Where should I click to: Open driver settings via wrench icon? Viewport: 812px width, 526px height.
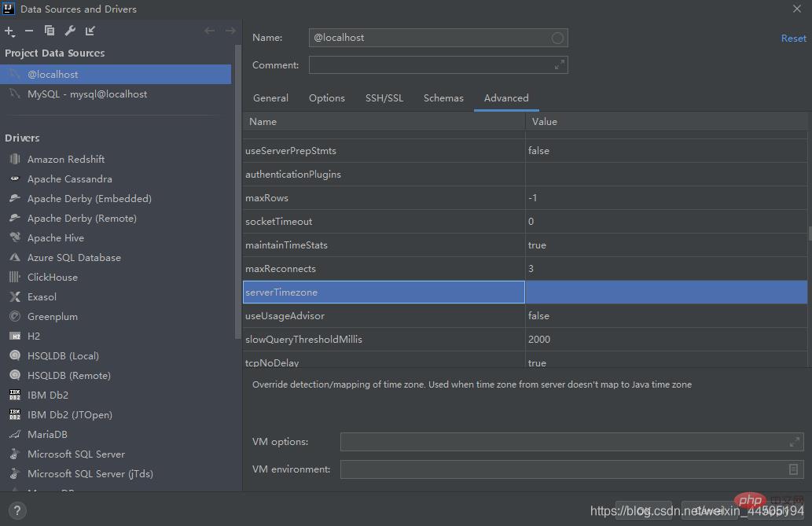(70, 31)
